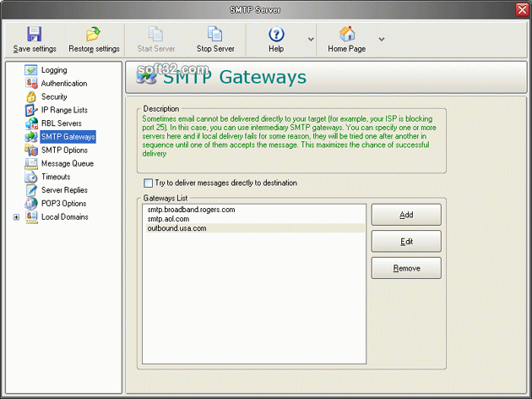Select Logging in the settings tree
The image size is (532, 399).
tap(54, 70)
